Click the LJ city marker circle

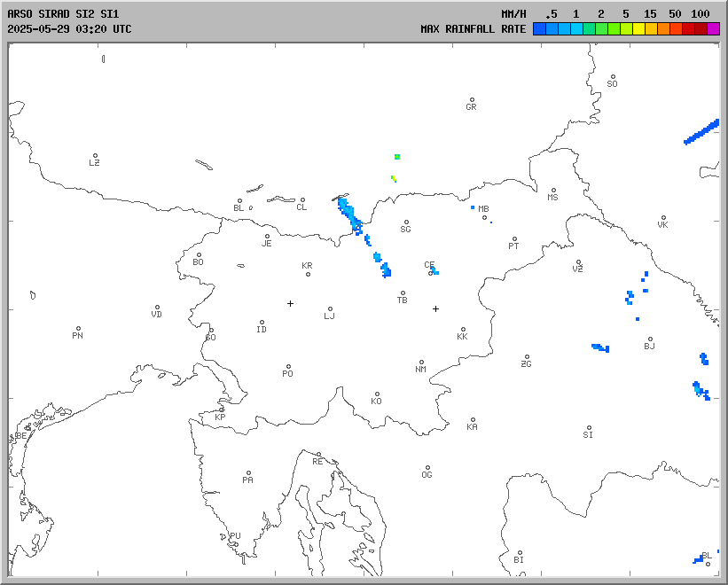tap(330, 309)
